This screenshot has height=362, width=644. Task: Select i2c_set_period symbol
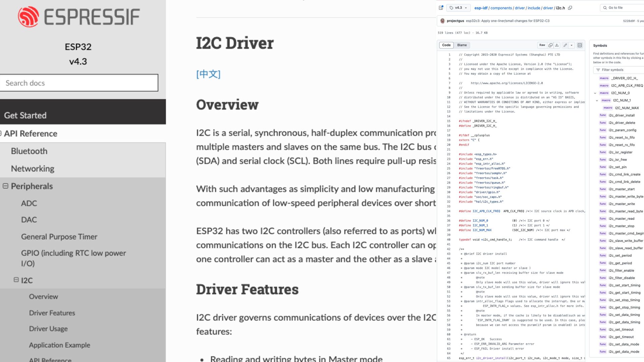[x=620, y=255]
